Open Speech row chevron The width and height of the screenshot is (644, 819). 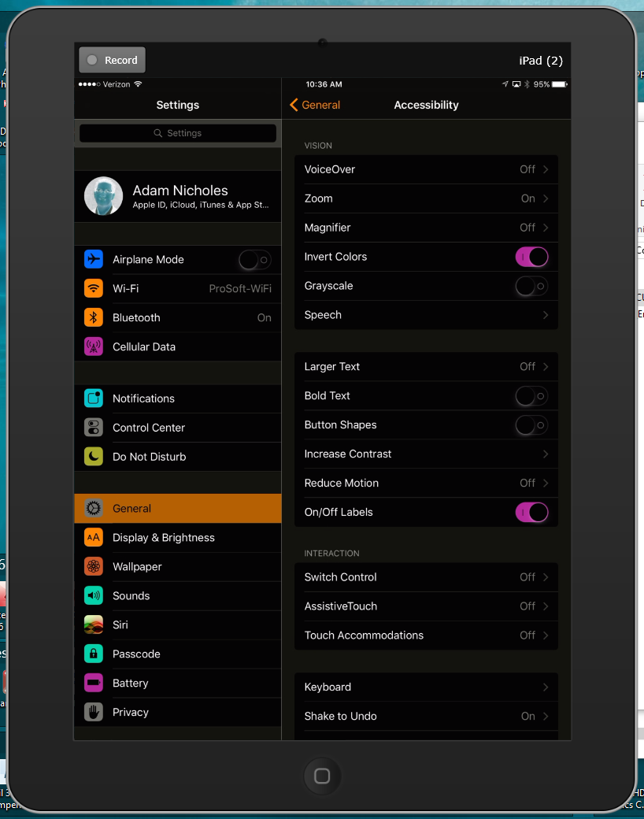pyautogui.click(x=546, y=315)
